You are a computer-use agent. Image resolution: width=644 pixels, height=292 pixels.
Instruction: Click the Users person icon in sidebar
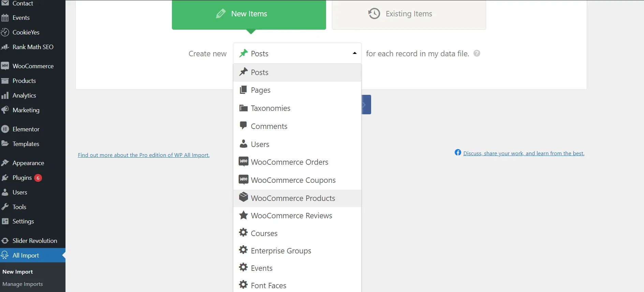click(x=5, y=192)
